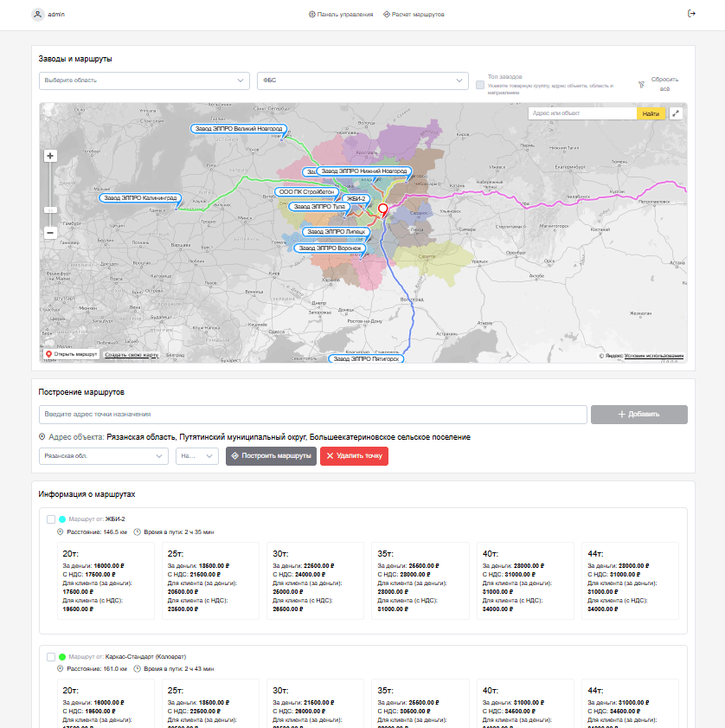Click the yellow Найти button
The height and width of the screenshot is (728, 725).
point(651,113)
